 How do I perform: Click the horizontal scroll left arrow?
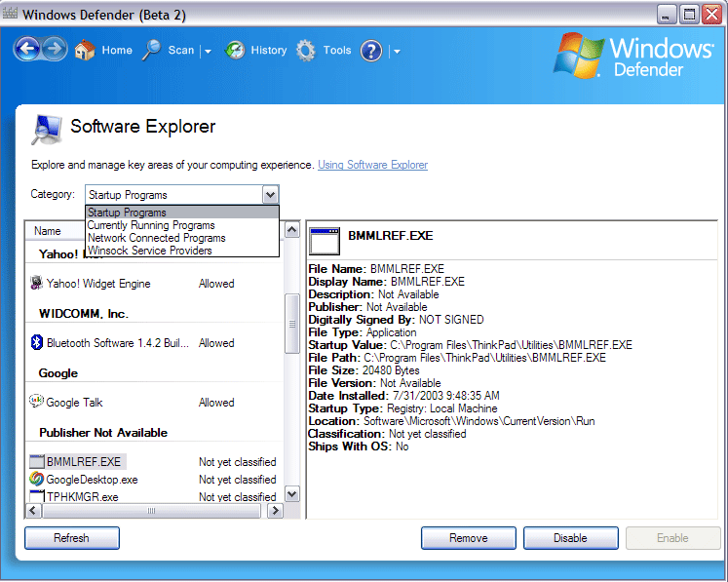point(33,511)
